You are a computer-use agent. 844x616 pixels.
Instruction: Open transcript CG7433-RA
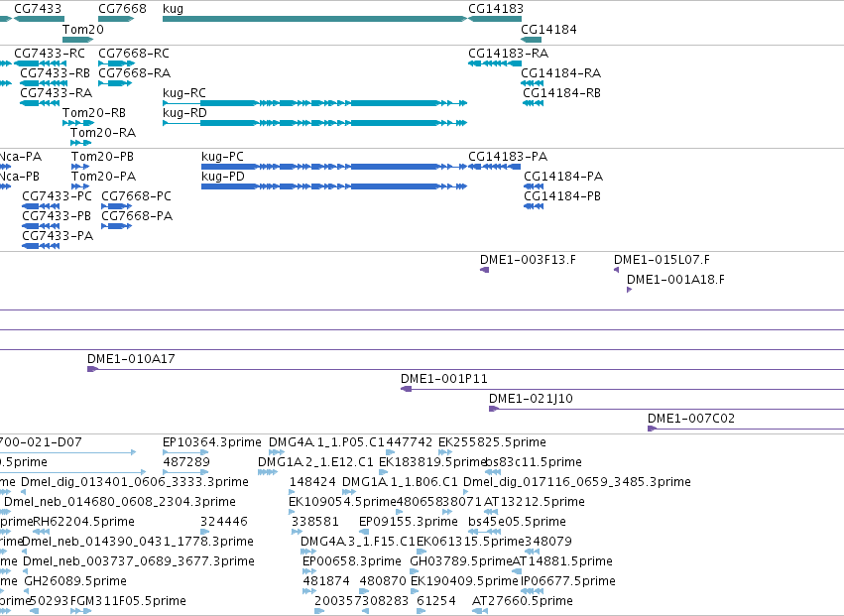click(x=56, y=93)
